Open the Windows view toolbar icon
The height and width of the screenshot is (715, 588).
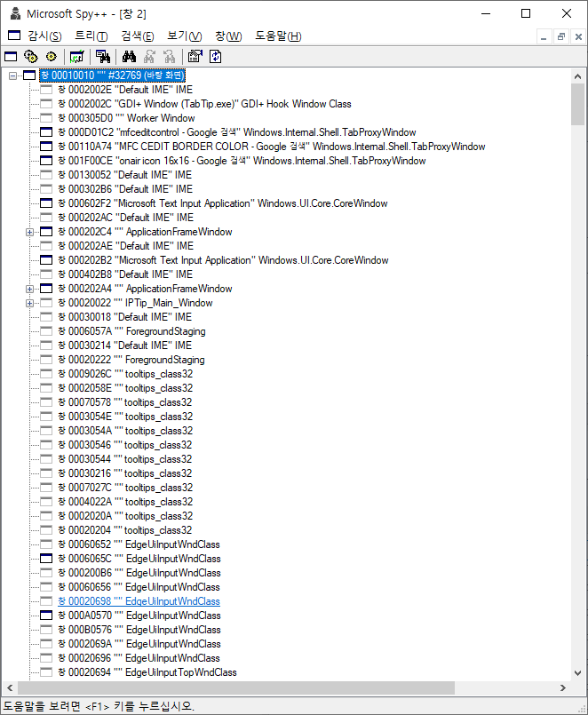11,57
